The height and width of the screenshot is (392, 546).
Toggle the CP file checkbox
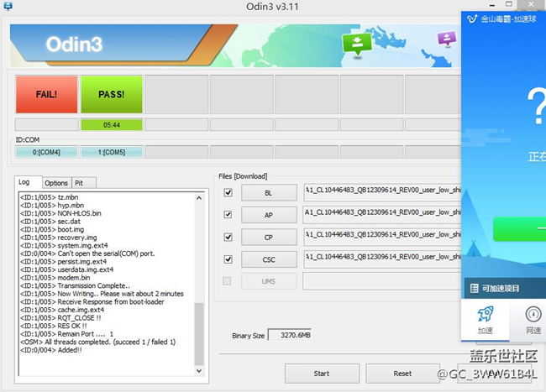pos(228,237)
